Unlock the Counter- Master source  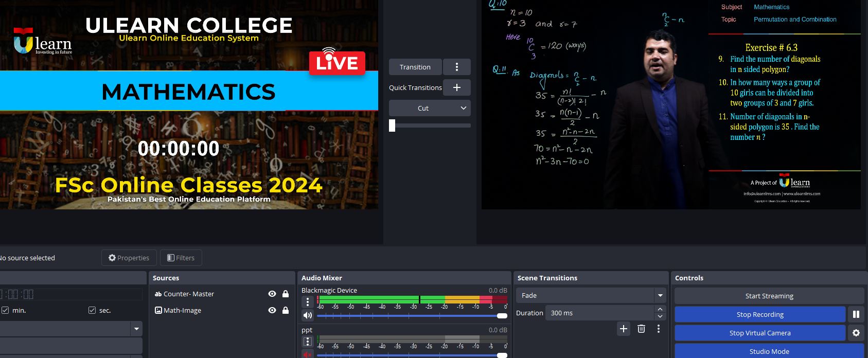coord(286,294)
